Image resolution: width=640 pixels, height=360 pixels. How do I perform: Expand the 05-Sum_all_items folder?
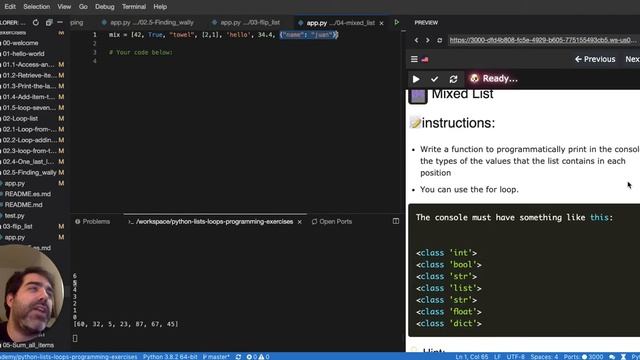click(28, 345)
